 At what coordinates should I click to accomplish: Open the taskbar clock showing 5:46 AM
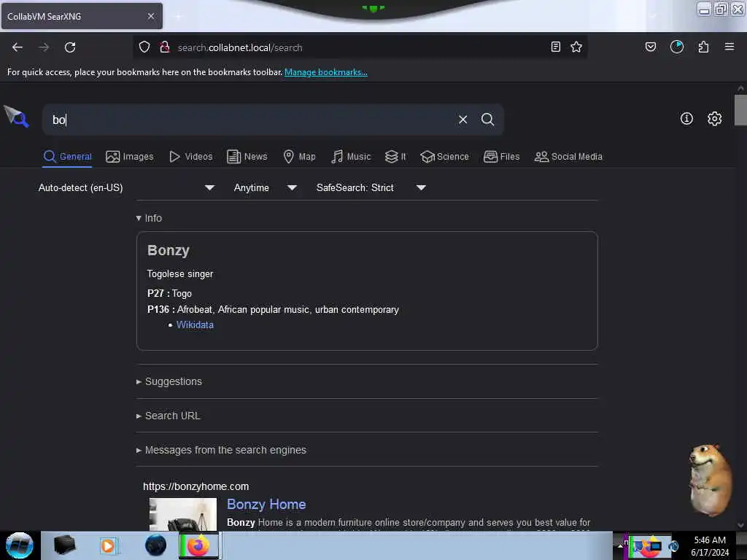coord(710,546)
